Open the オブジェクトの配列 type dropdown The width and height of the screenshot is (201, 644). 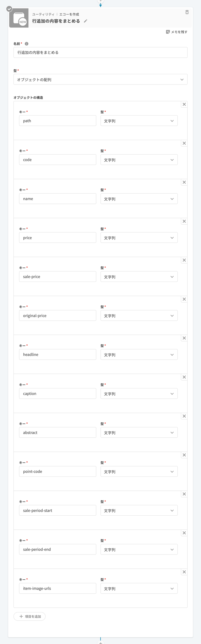(100, 80)
